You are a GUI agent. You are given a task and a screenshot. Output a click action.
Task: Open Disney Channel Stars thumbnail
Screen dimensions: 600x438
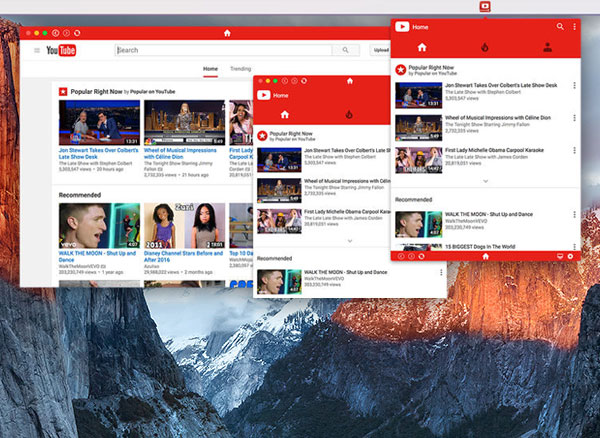coord(184,226)
